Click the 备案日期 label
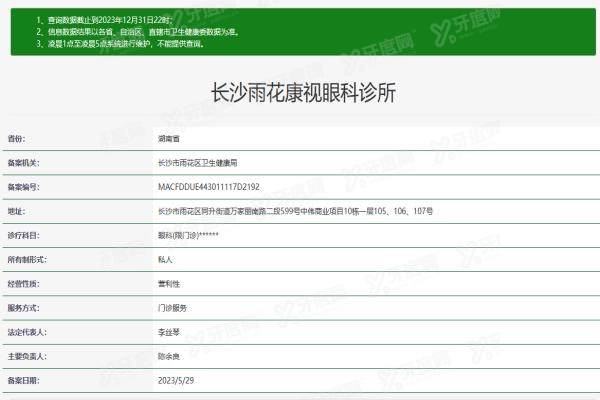This screenshot has height=400, width=600. tap(23, 380)
